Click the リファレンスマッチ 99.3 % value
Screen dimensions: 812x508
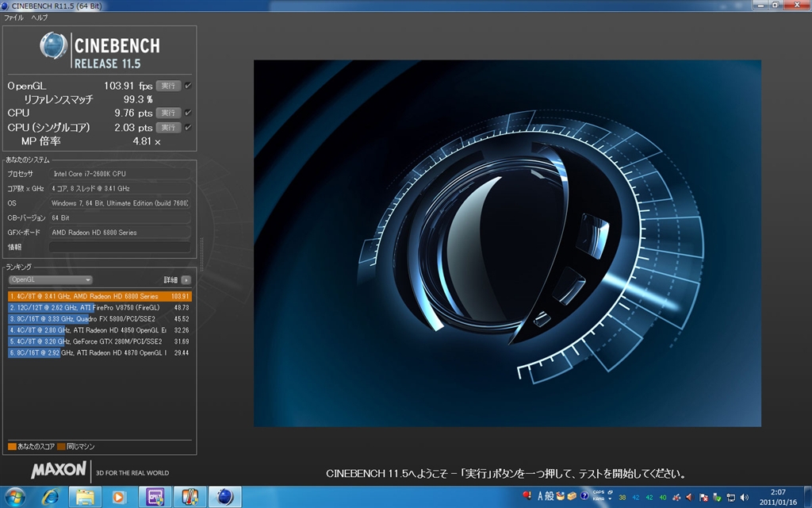click(x=138, y=99)
